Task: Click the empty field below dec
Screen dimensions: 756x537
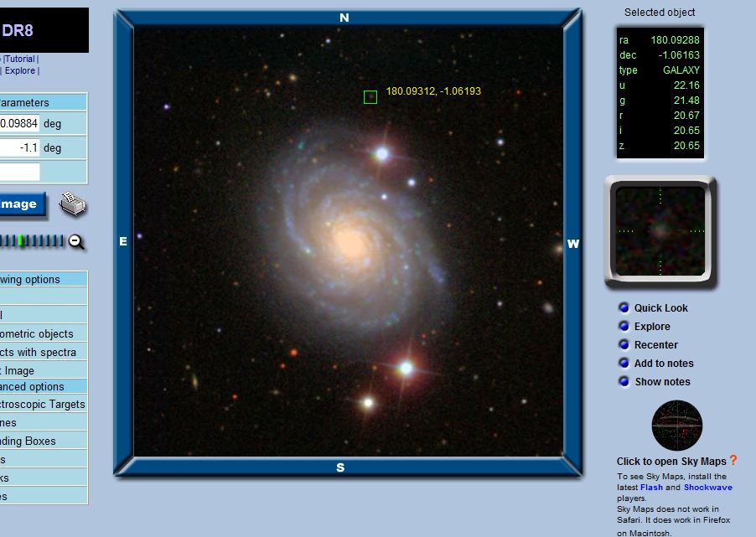Action: click(19, 172)
